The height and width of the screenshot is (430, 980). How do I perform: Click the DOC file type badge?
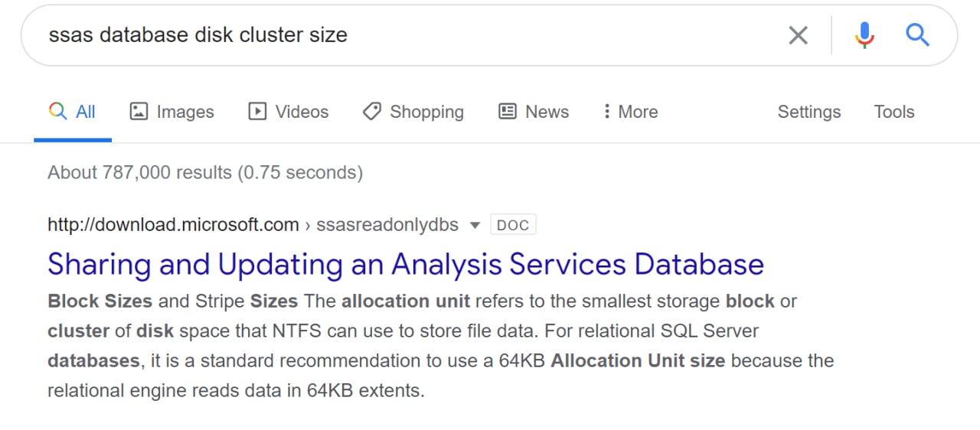[x=513, y=225]
